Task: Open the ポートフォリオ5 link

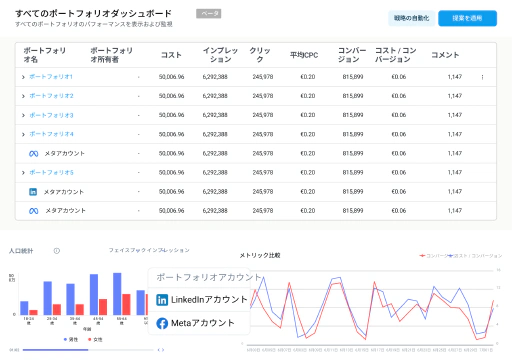Action: (51, 172)
